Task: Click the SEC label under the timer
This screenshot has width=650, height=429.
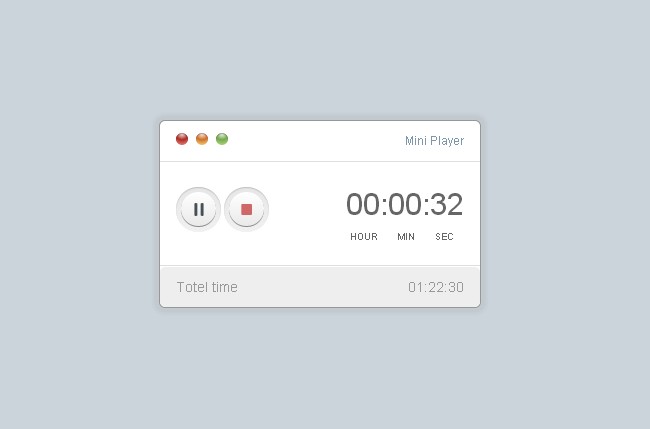Action: [444, 237]
